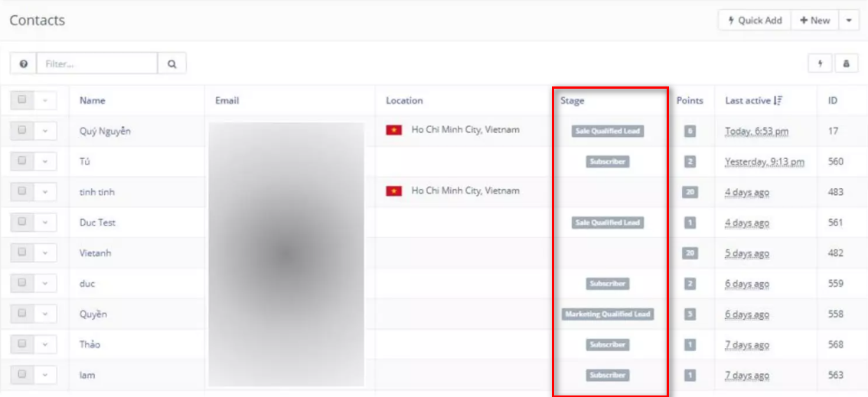Screen dimensions: 868x397
Task: Sort by the Name column header
Action: (x=93, y=101)
